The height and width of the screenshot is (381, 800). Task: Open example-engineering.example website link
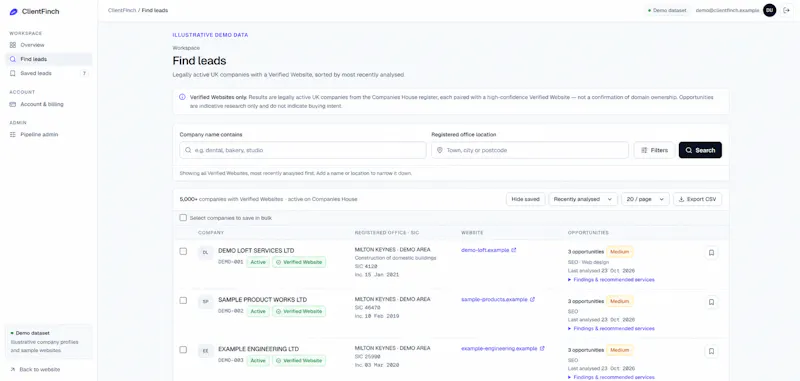point(499,349)
